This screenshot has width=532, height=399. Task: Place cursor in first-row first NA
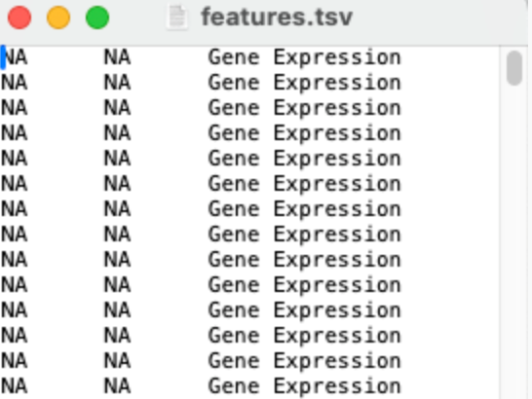[15, 57]
